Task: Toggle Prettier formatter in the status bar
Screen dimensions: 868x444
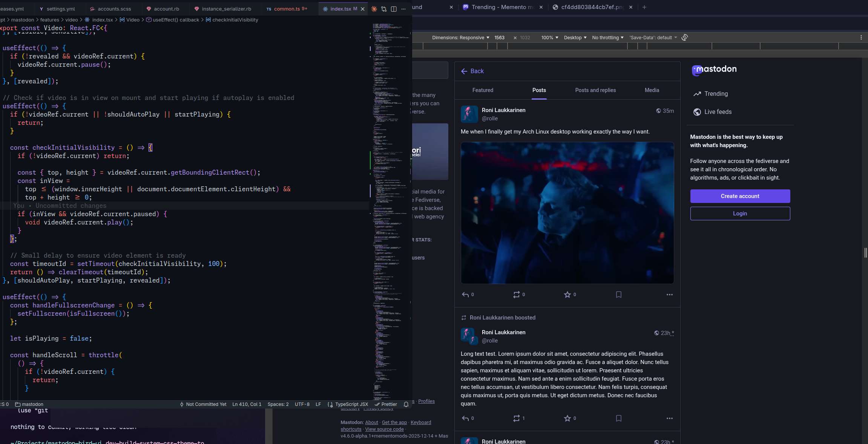Action: tap(386, 404)
